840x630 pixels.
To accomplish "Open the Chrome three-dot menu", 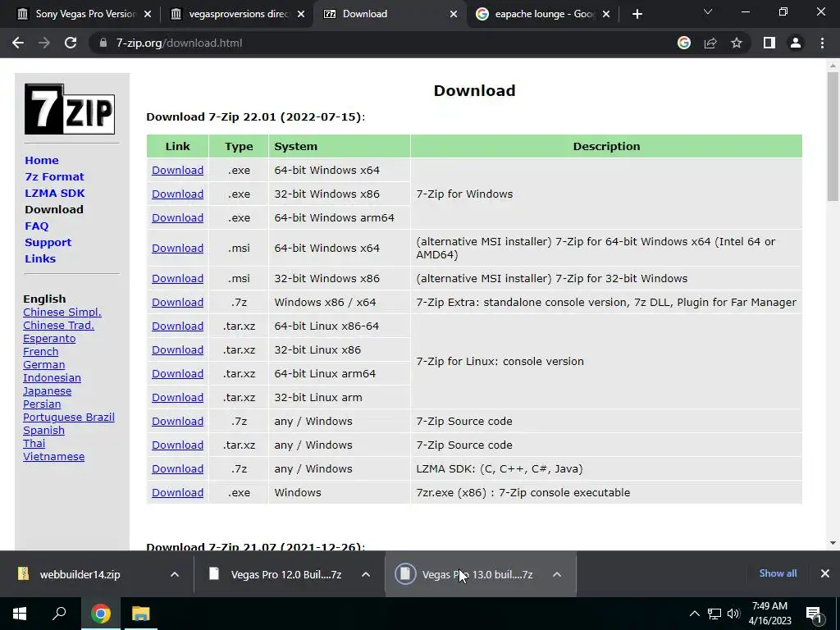I will pos(822,43).
